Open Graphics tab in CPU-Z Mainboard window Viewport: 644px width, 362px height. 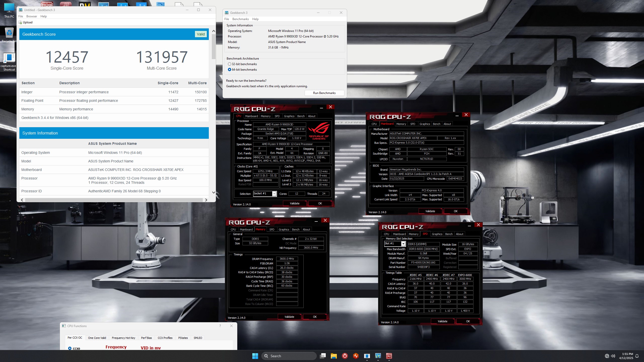click(x=425, y=124)
